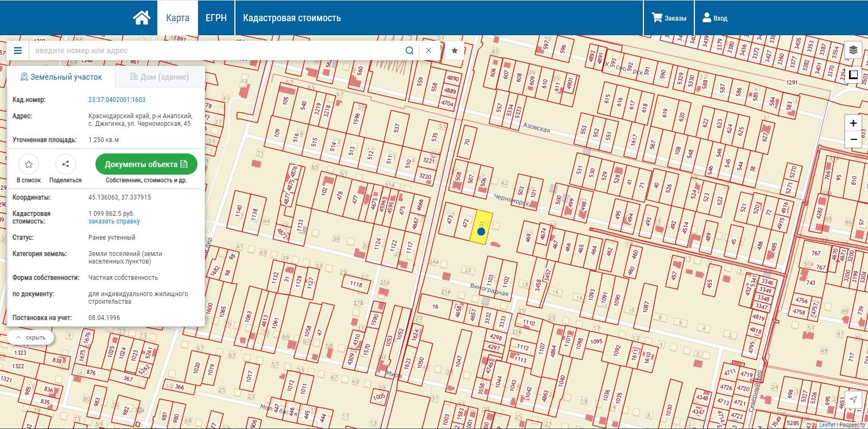
Task: Collapse the panel with скрыть
Action: pyautogui.click(x=31, y=337)
